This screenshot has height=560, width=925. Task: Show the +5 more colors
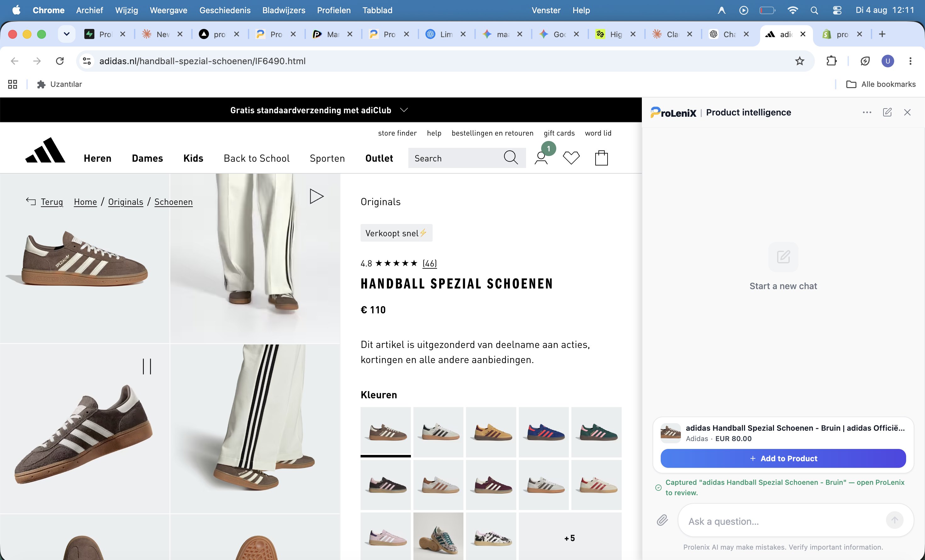tap(570, 538)
